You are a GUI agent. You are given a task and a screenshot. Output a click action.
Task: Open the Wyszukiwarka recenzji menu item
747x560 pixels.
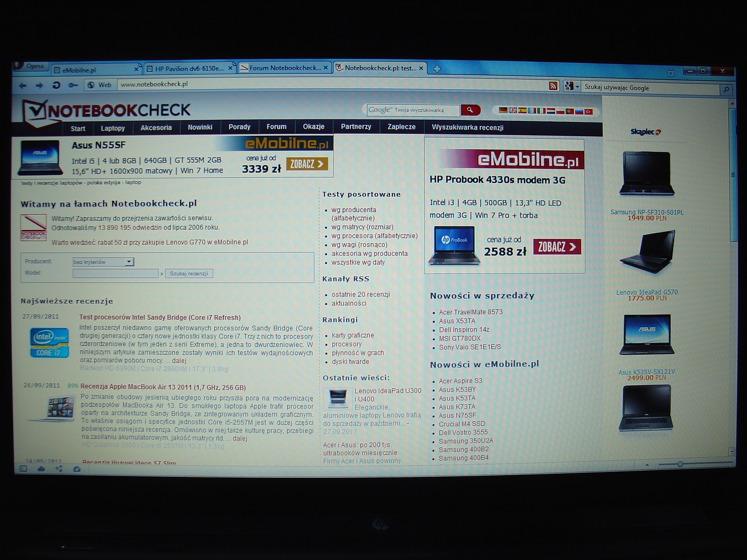tap(467, 127)
